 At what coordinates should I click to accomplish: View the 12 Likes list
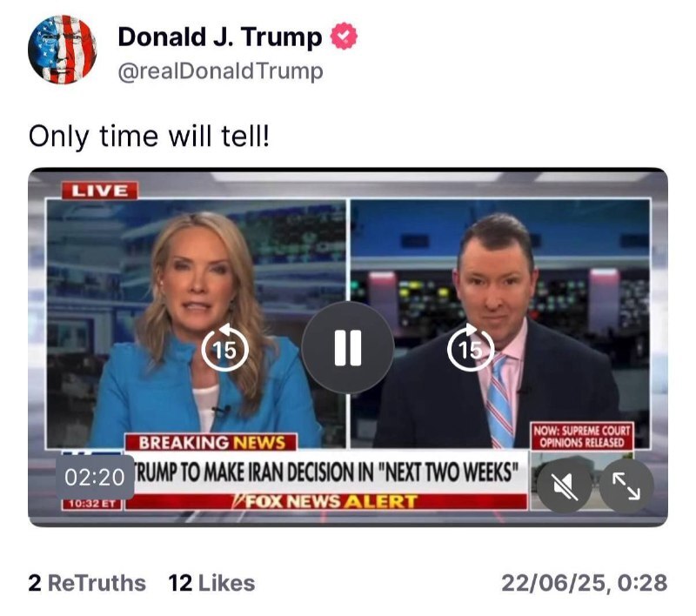(211, 583)
